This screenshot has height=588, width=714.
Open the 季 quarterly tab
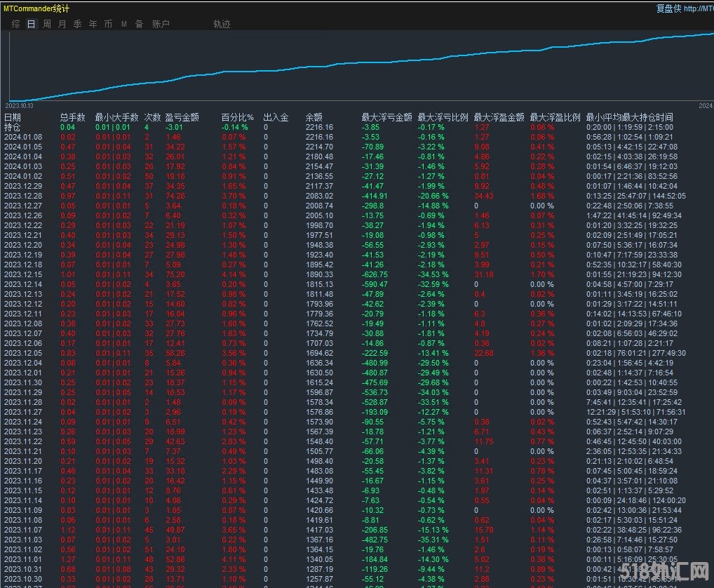77,24
